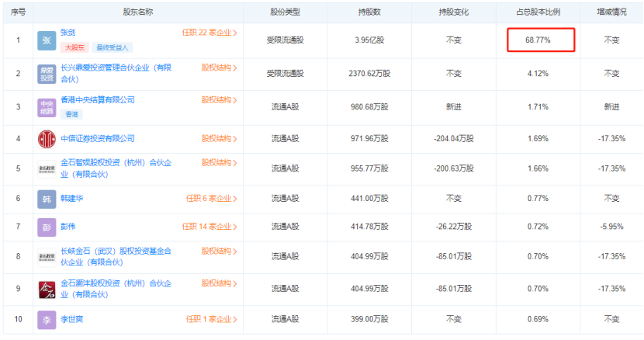
Task: Select the 3.95亿股 holding cell
Action: point(369,40)
